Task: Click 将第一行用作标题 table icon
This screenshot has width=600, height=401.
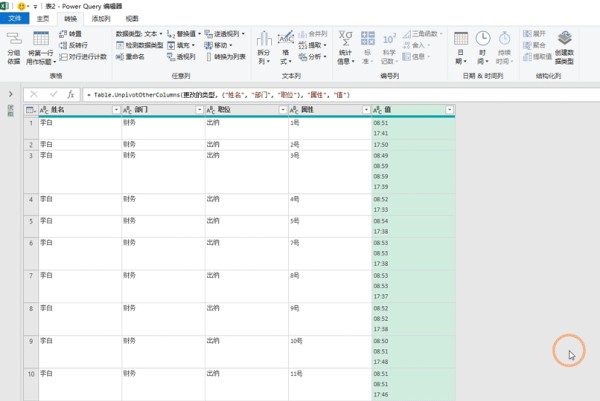Action: [41, 39]
